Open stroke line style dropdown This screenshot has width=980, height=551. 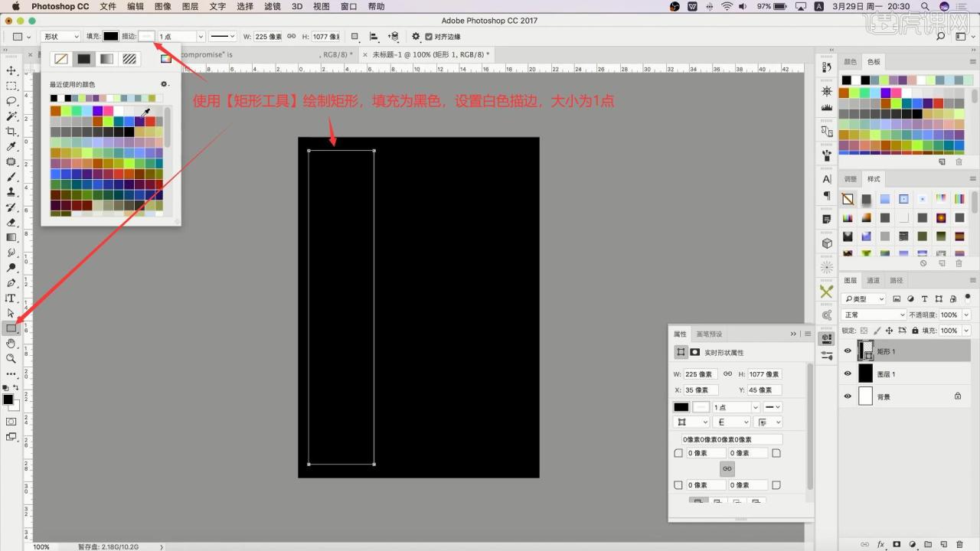coord(223,36)
